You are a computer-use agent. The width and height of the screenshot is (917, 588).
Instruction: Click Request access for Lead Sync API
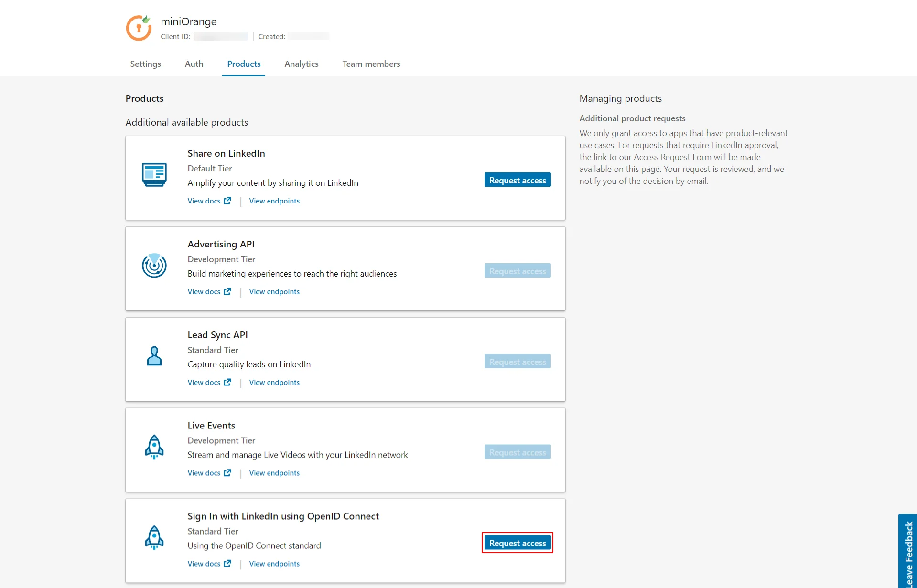(518, 362)
